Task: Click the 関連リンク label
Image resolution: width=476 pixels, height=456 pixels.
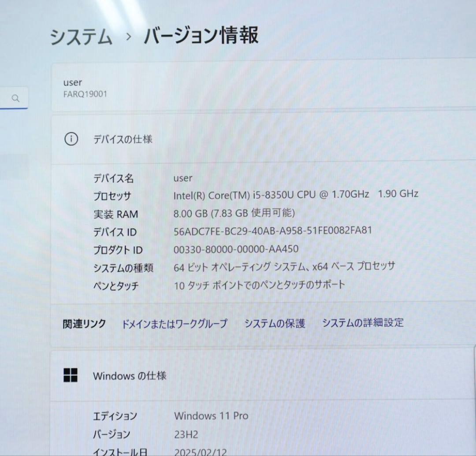Action: point(84,323)
